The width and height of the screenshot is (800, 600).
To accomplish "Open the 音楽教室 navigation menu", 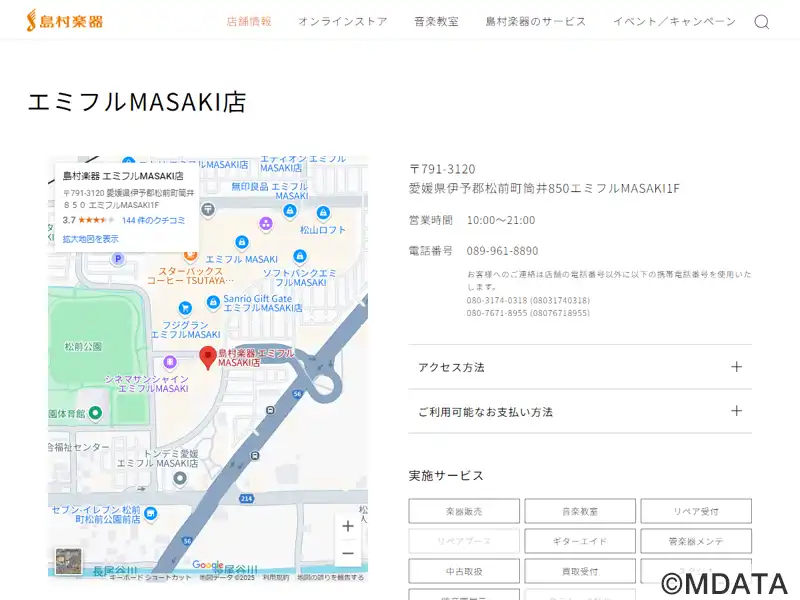I will pyautogui.click(x=436, y=21).
